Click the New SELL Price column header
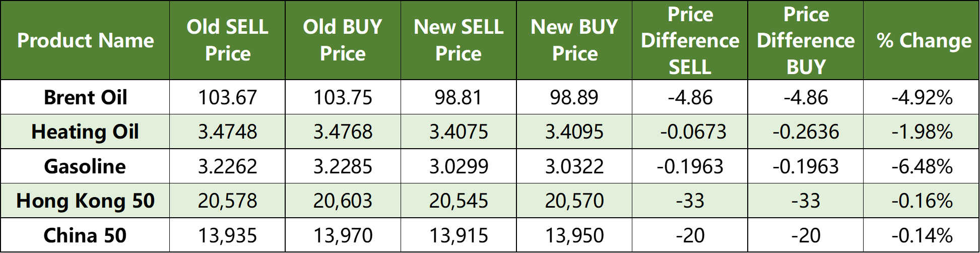This screenshot has width=980, height=253. pyautogui.click(x=459, y=40)
